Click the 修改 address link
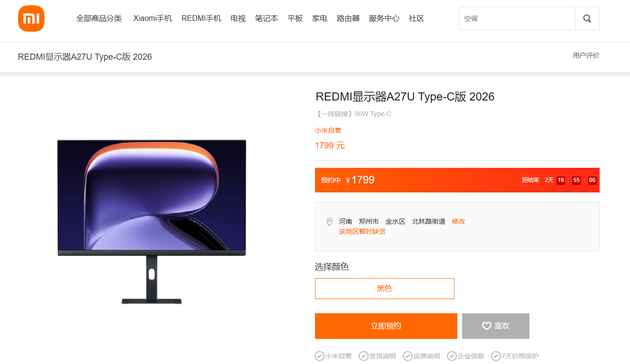Screen dimensions: 630x364 point(458,221)
